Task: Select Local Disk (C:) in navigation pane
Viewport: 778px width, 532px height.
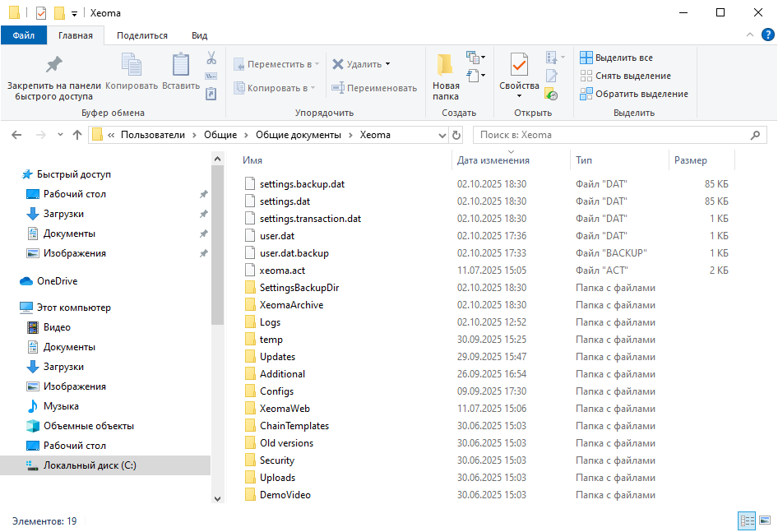Action: pos(89,465)
